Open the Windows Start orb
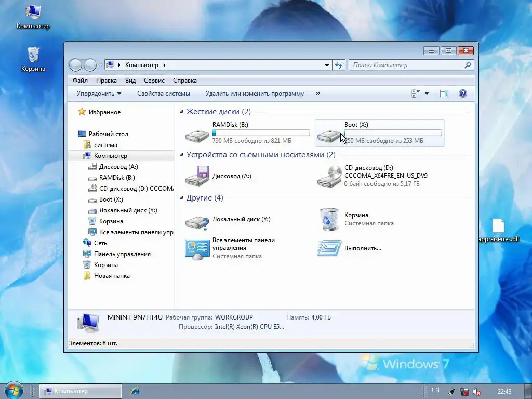This screenshot has height=399, width=532. (14, 391)
